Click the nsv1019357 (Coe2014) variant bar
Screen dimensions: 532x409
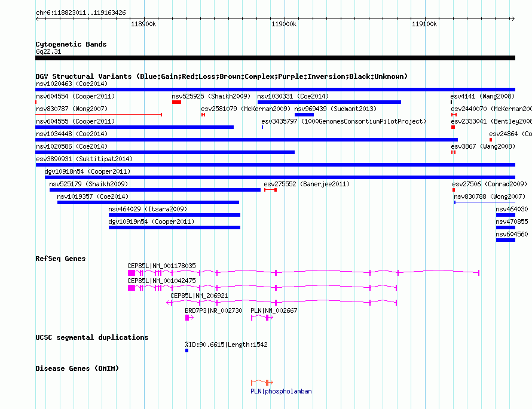[148, 202]
